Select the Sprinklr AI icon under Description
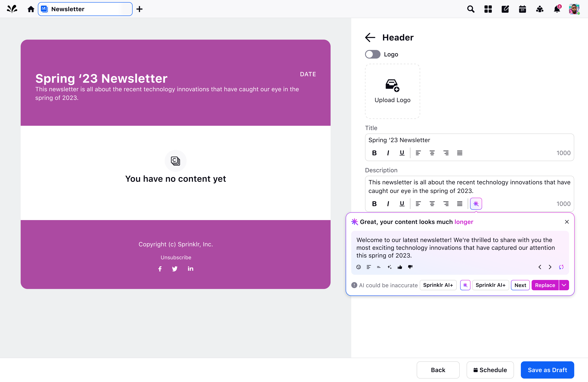This screenshot has width=588, height=382. coord(476,203)
